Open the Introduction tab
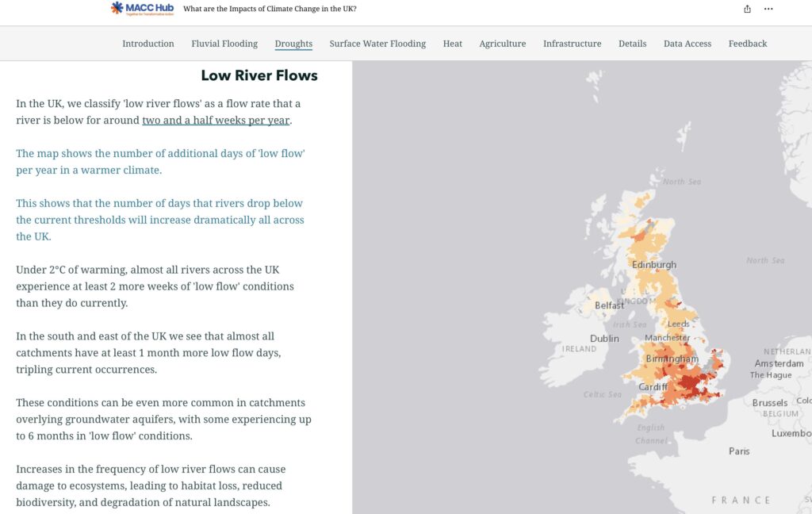The height and width of the screenshot is (514, 812). [148, 44]
